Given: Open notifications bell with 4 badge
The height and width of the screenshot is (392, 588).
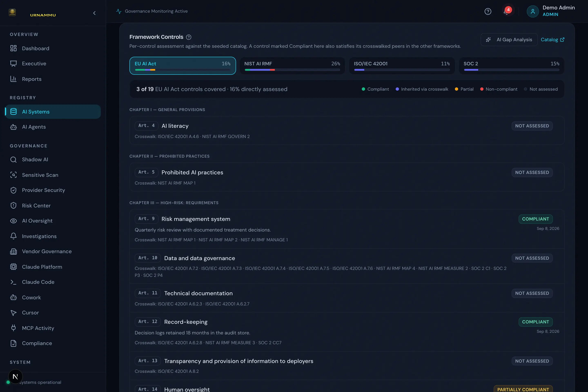Looking at the screenshot, I should pyautogui.click(x=507, y=11).
